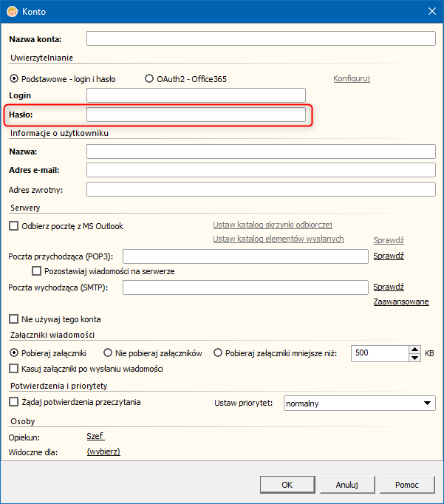
Task: Click the (wybierz) link for Widoczne dla
Action: [103, 452]
